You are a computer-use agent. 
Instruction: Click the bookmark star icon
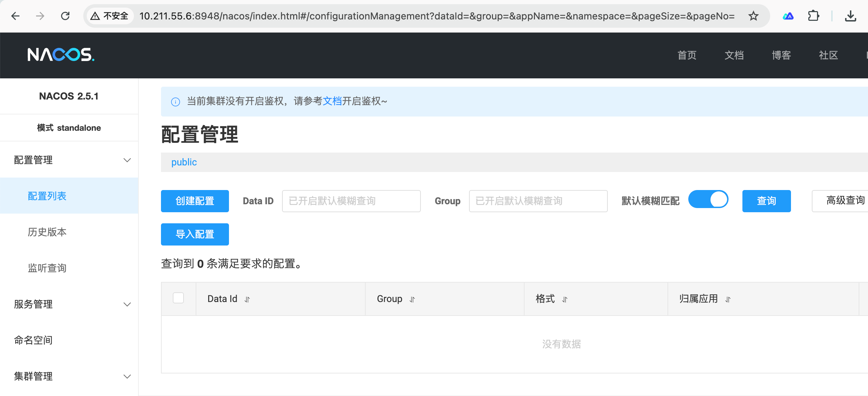753,16
